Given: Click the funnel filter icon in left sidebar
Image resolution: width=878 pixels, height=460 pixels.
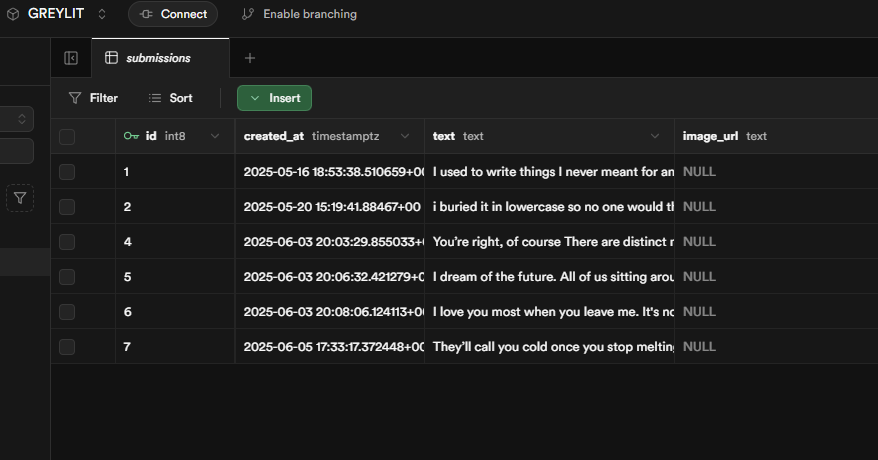Looking at the screenshot, I should (20, 198).
